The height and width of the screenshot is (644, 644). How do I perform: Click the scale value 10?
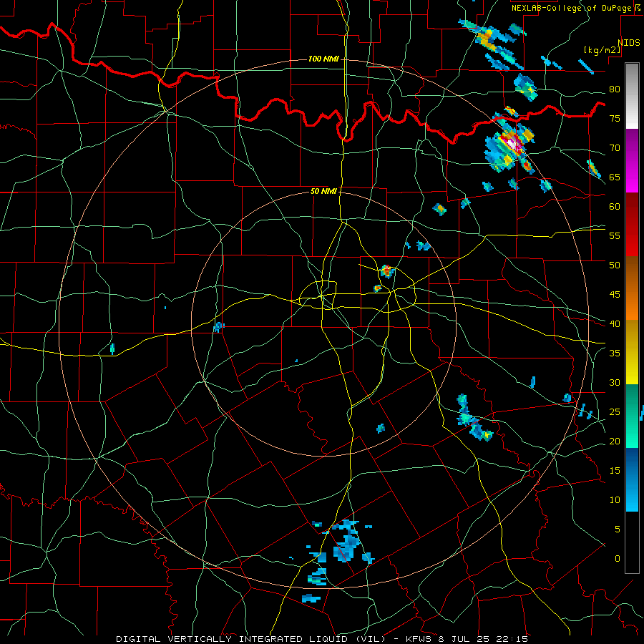(x=615, y=500)
